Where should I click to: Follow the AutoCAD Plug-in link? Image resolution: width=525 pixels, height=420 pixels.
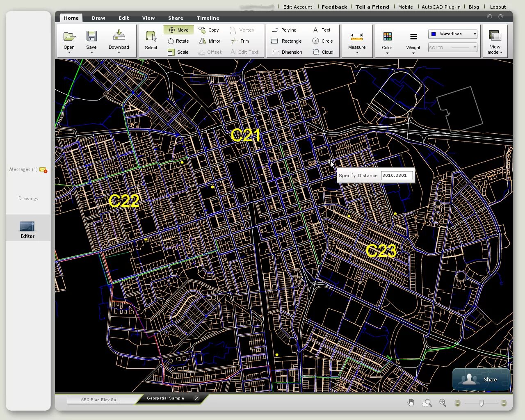(x=441, y=7)
